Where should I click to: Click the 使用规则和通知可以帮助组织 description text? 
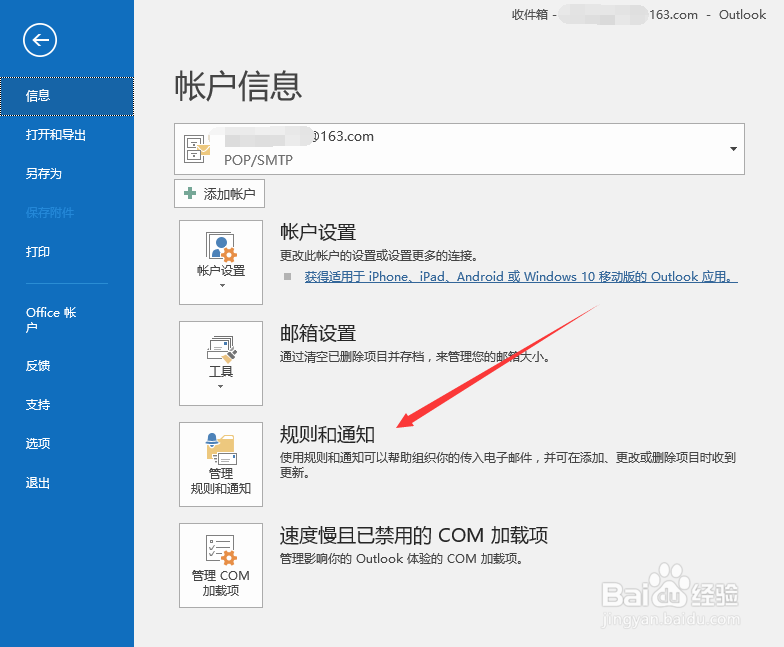pos(508,465)
